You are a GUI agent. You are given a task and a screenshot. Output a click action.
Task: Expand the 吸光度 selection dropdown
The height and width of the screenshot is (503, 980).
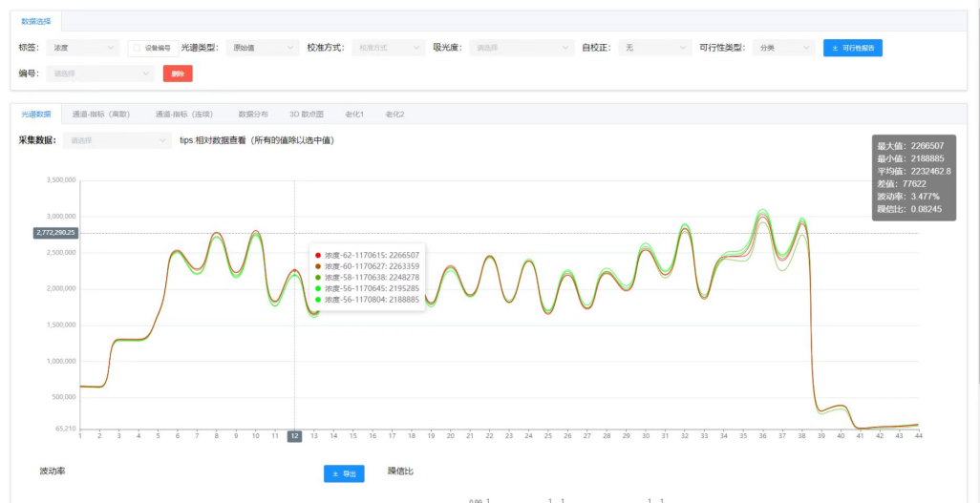(x=522, y=48)
